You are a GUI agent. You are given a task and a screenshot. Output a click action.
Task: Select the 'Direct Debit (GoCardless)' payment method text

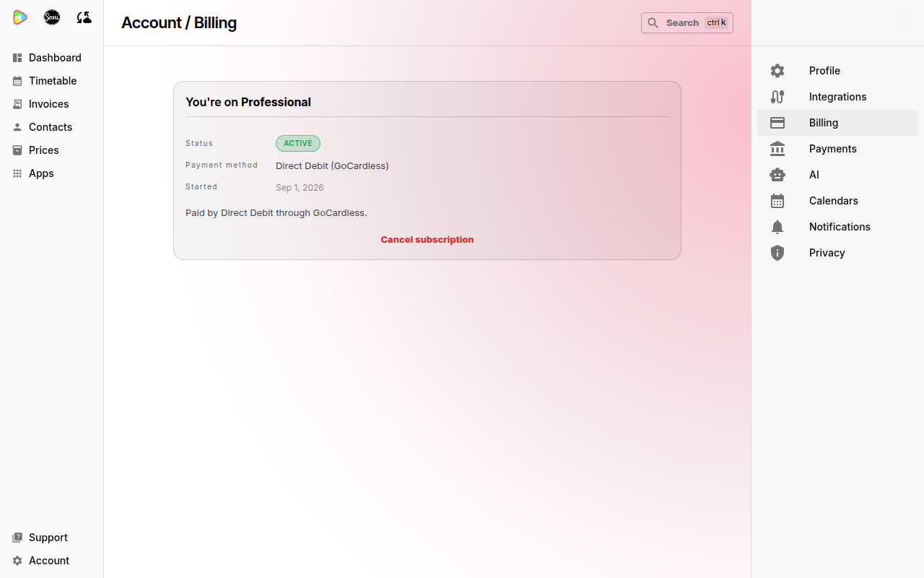(332, 166)
